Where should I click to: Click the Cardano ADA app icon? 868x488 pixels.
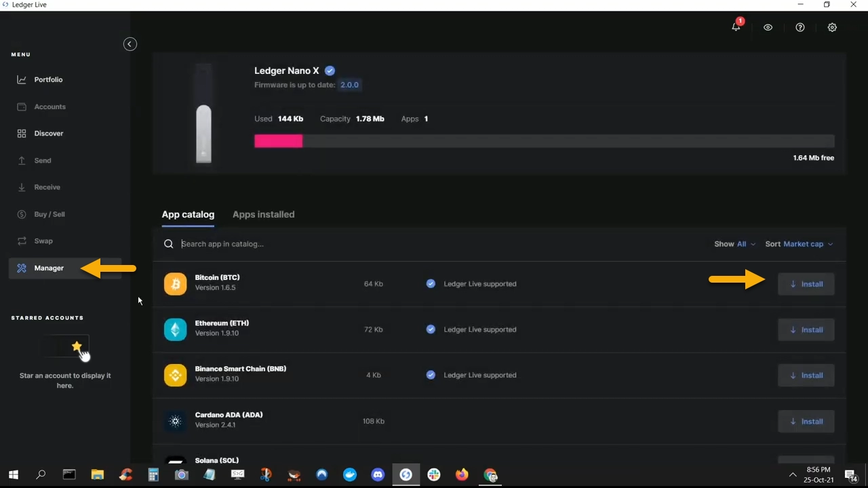175,422
